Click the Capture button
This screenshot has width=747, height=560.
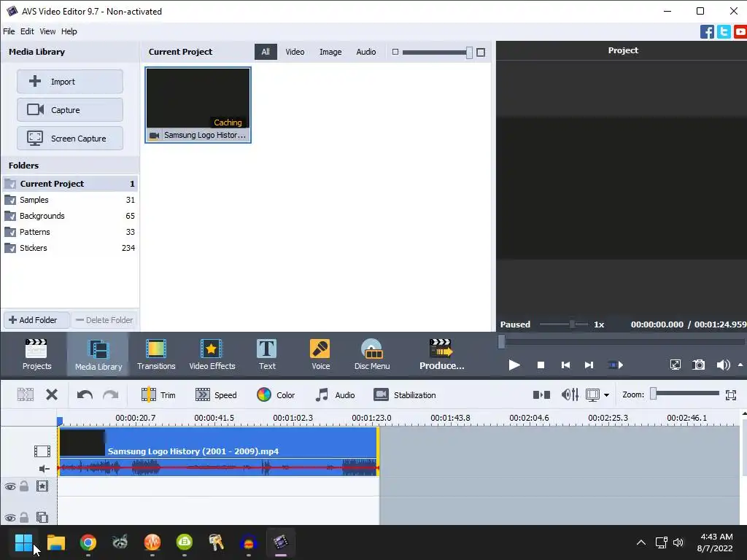pyautogui.click(x=69, y=110)
